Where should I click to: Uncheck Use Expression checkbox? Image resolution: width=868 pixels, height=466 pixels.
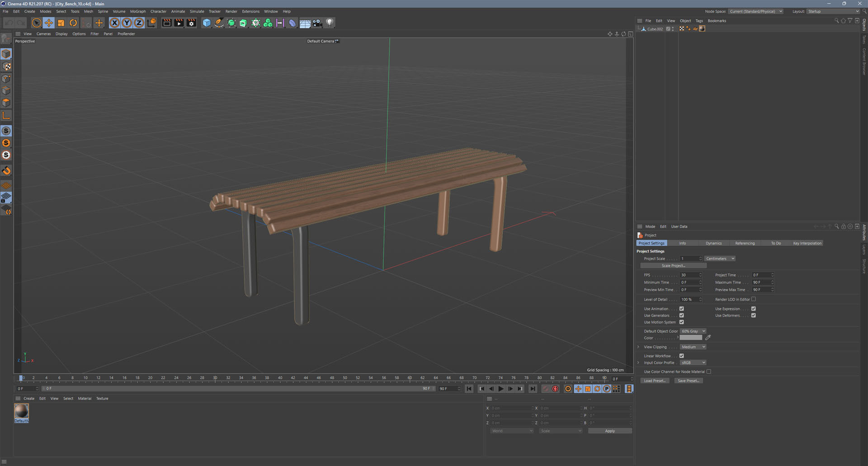click(x=754, y=309)
